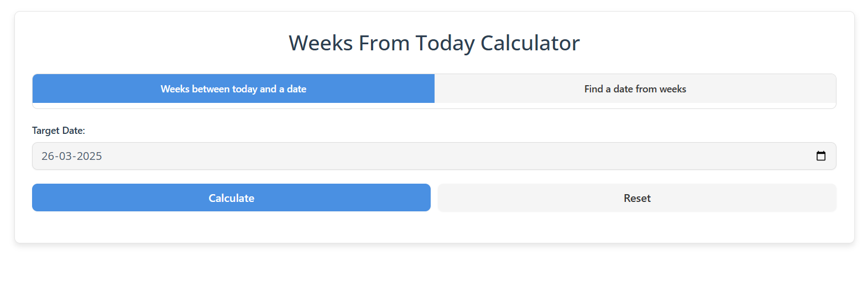The image size is (868, 286).
Task: Select the month segment 03 in date
Action: pos(66,156)
